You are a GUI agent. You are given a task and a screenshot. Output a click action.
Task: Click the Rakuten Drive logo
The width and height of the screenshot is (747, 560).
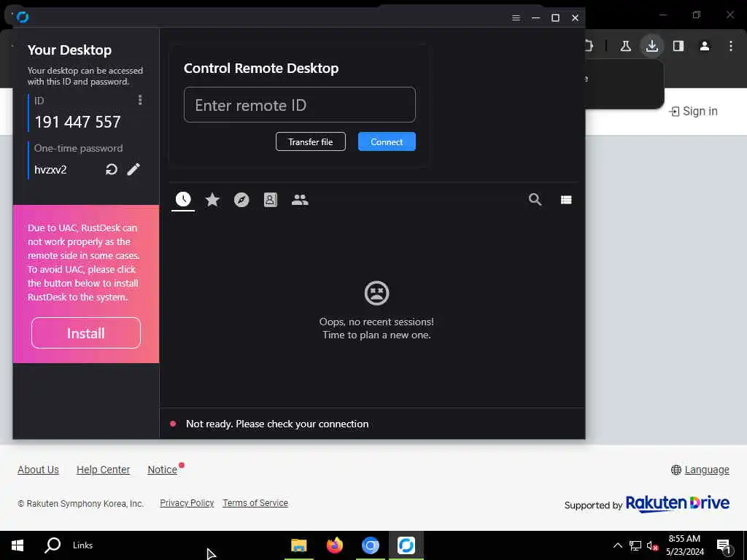[678, 503]
